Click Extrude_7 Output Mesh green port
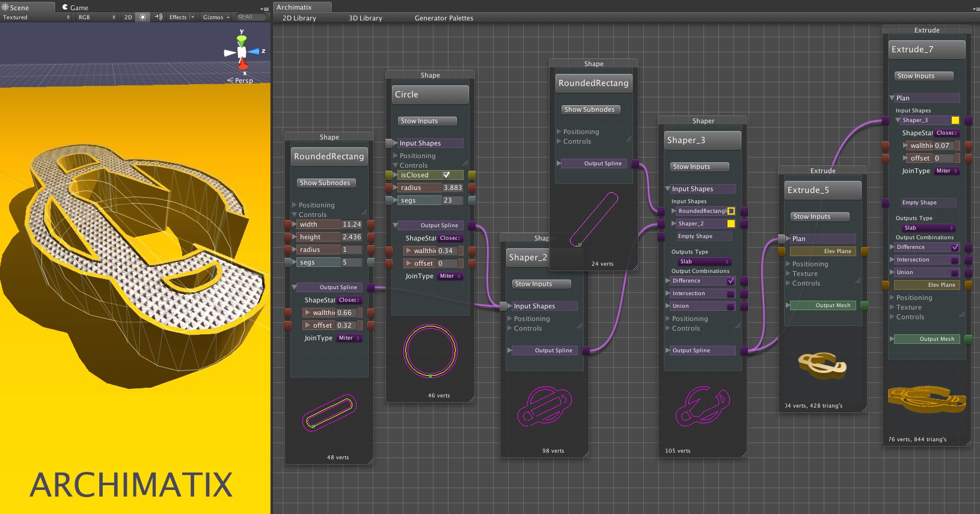 click(969, 339)
